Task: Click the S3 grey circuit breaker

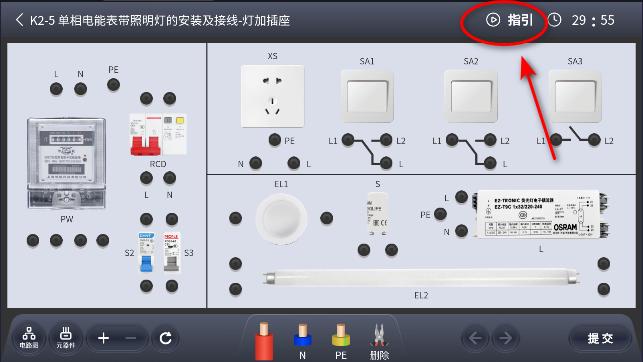Action: 171,252
